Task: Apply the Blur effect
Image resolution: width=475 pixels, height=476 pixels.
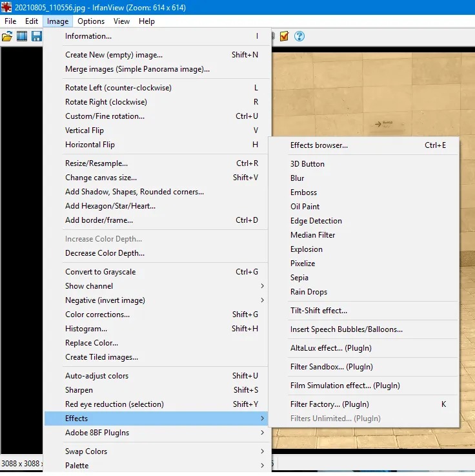Action: coord(364,178)
